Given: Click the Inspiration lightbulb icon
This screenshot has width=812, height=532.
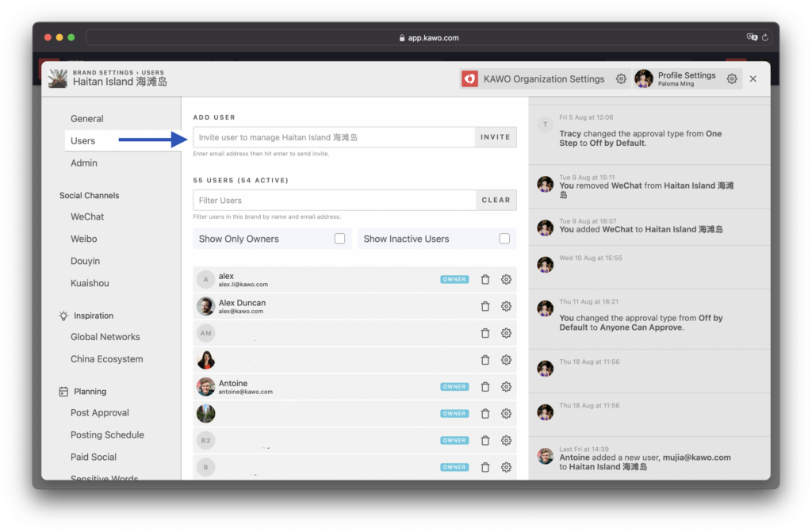Looking at the screenshot, I should point(63,316).
